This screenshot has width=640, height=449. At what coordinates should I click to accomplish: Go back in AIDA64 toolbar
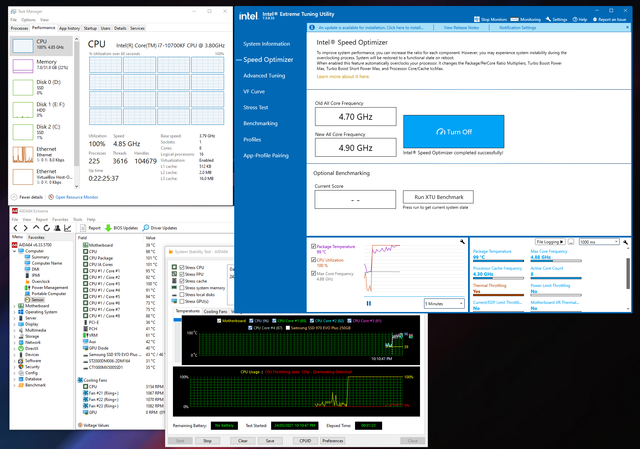point(16,228)
